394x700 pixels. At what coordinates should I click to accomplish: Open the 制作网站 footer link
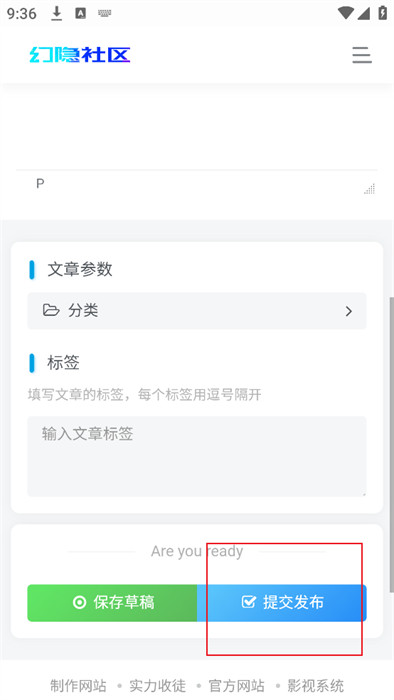click(78, 685)
